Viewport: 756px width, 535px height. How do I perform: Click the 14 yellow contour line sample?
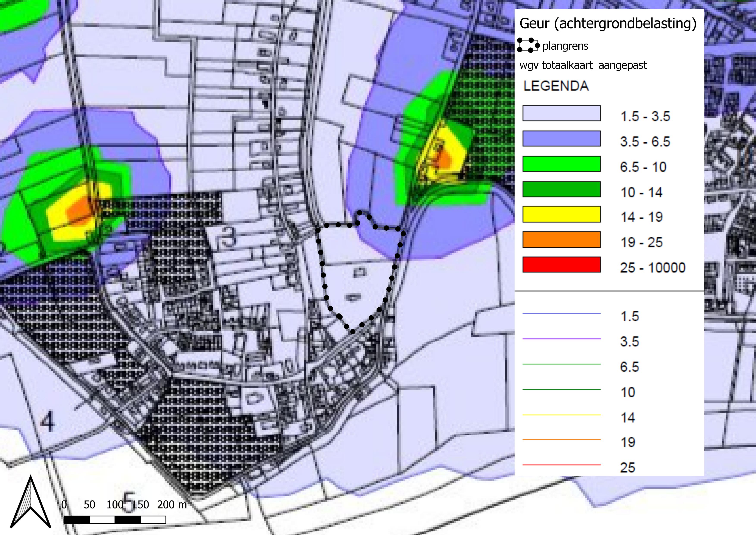coord(561,415)
